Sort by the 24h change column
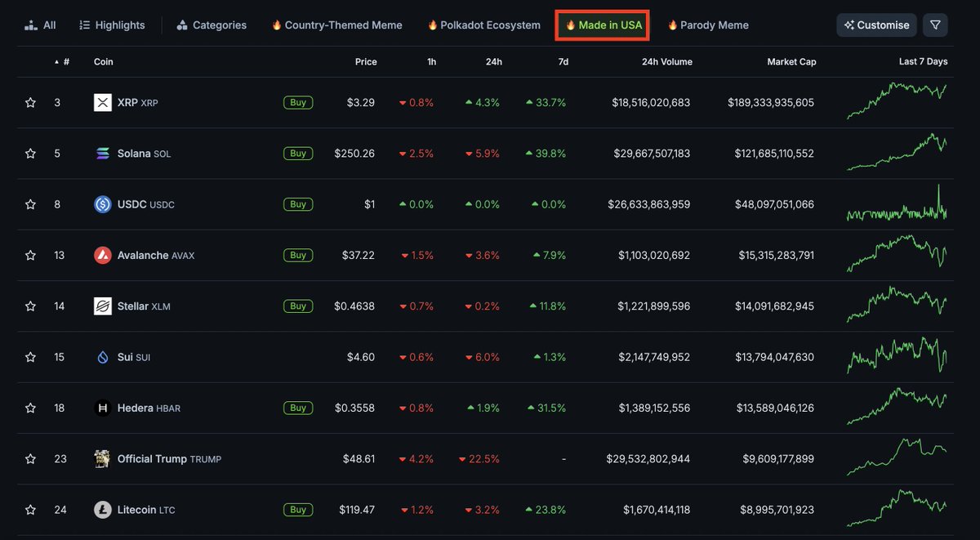 pos(495,62)
